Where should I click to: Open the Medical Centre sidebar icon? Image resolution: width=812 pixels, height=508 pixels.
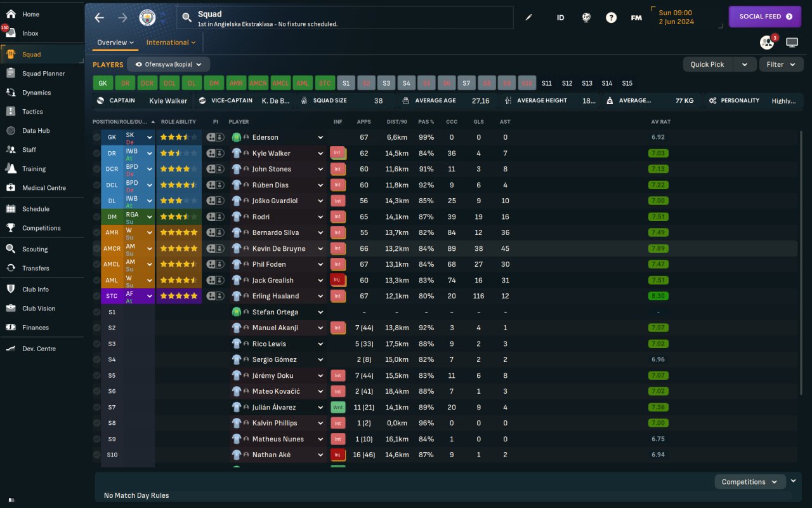tap(11, 188)
